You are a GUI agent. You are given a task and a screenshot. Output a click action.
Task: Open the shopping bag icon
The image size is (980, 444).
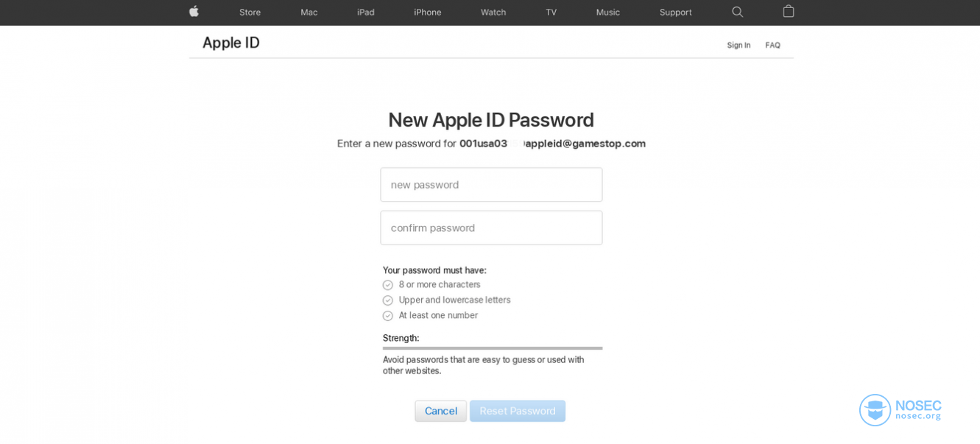[789, 11]
